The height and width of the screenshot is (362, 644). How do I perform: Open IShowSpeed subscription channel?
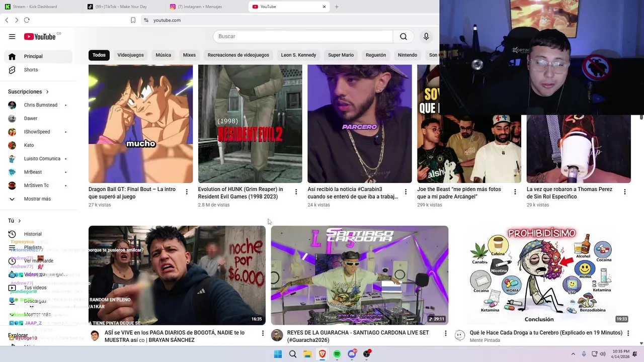click(38, 132)
